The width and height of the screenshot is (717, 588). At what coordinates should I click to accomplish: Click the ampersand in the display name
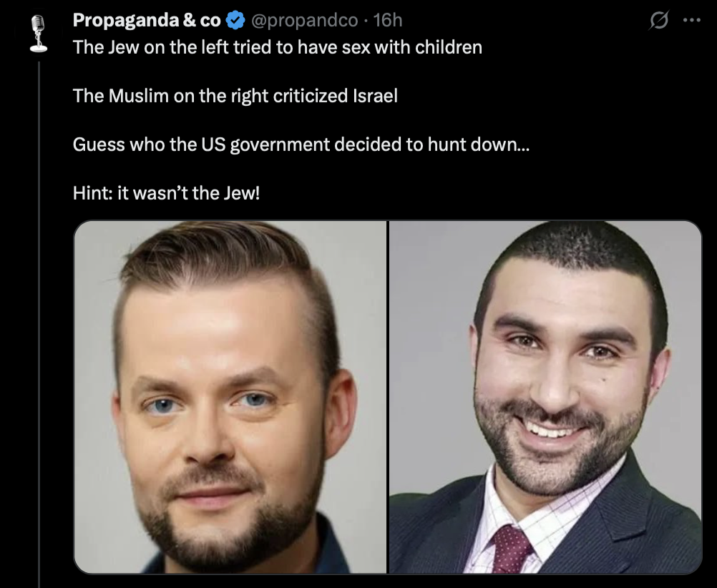tap(189, 20)
